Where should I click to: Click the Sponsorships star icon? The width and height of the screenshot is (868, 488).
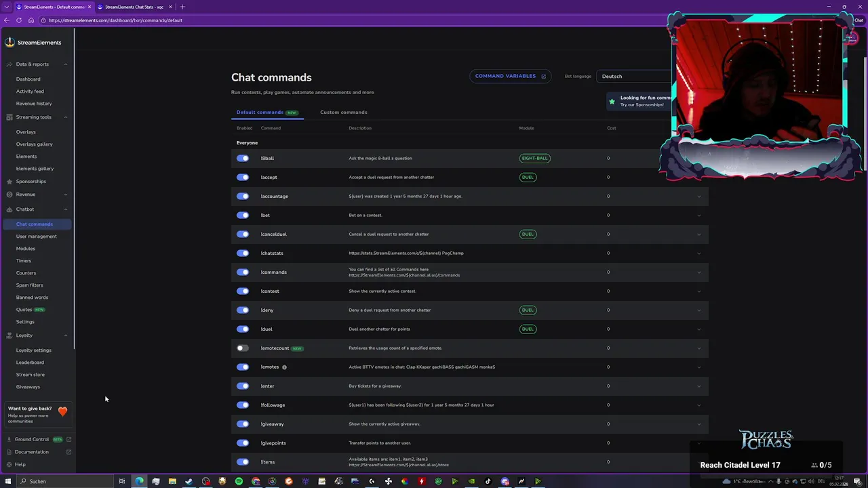9,182
